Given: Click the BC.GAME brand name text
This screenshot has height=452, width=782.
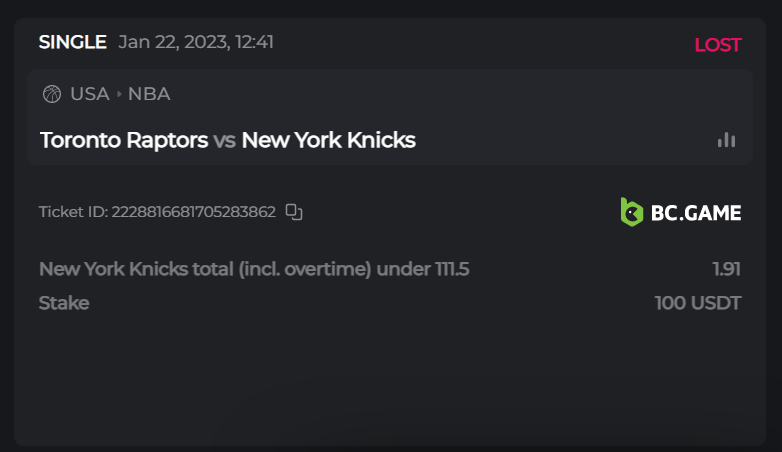Looking at the screenshot, I should click(x=695, y=212).
